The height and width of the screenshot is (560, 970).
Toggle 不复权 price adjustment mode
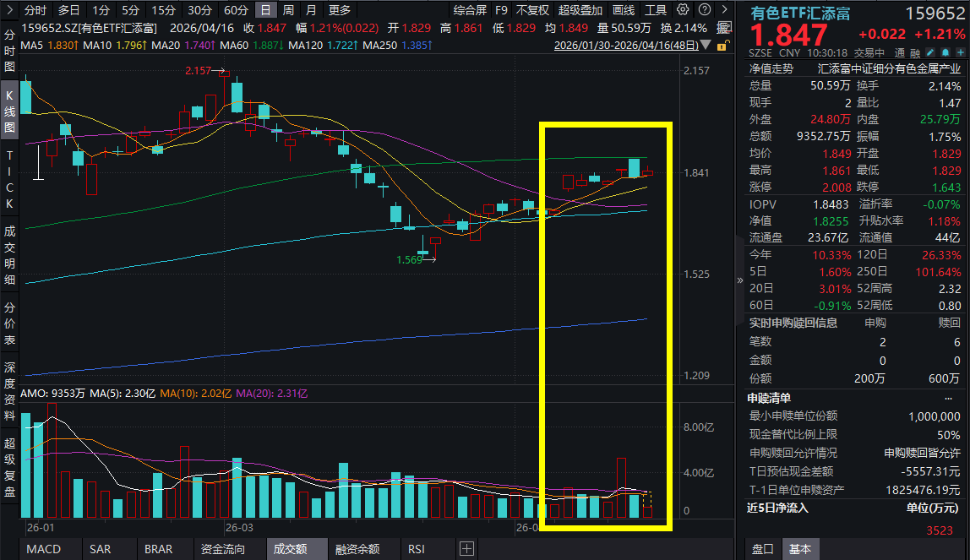[x=532, y=10]
